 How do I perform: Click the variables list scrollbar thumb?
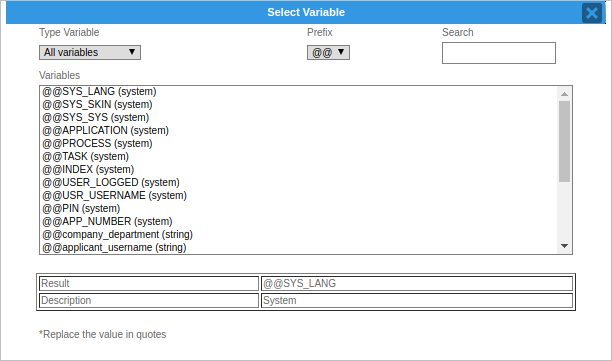(x=564, y=141)
